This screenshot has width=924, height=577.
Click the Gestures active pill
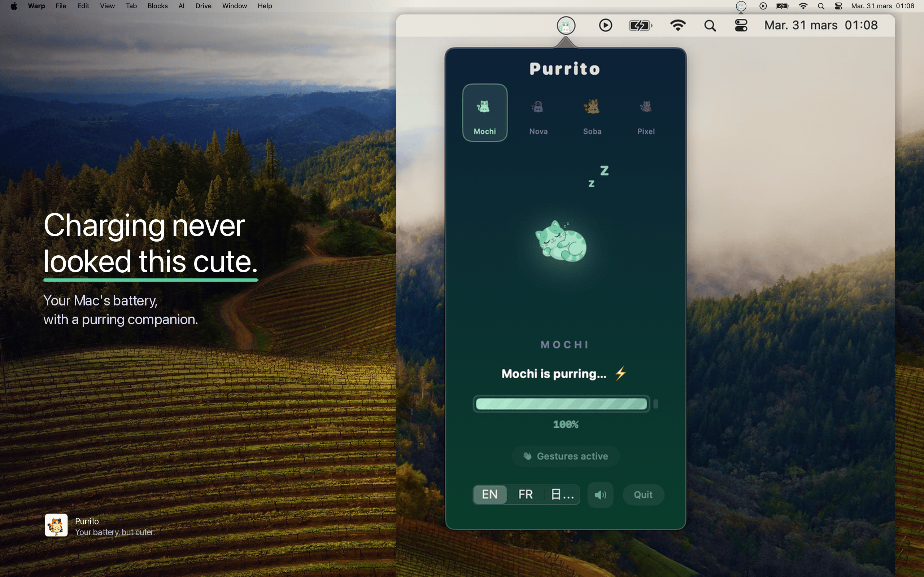[566, 456]
